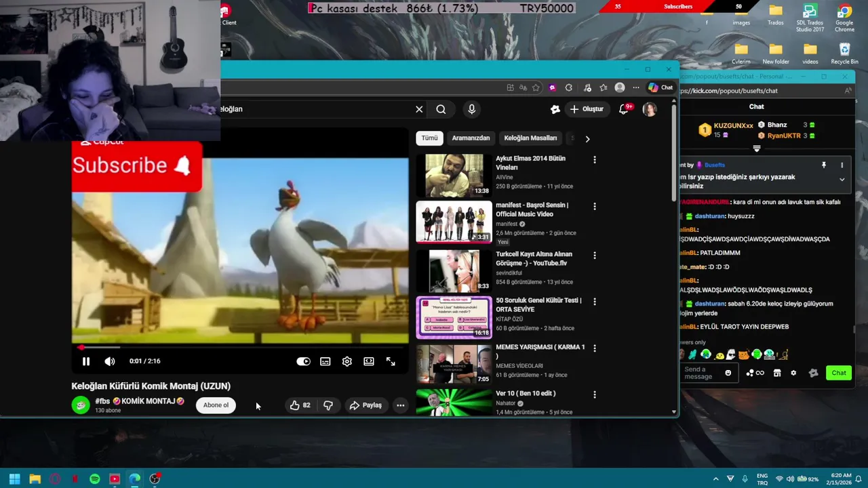Collapse pinned message chevron in Kick chat
Image resolution: width=868 pixels, height=488 pixels.
pos(842,180)
